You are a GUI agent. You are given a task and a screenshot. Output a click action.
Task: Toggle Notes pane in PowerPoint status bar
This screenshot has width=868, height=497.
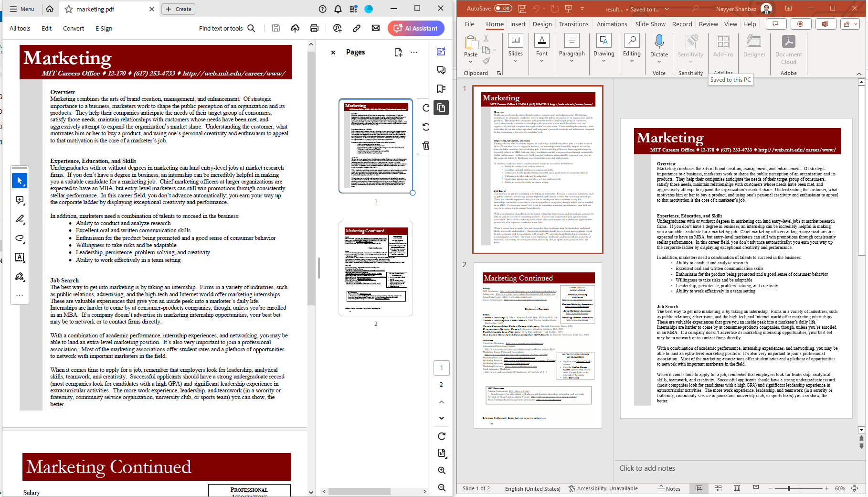tap(669, 488)
